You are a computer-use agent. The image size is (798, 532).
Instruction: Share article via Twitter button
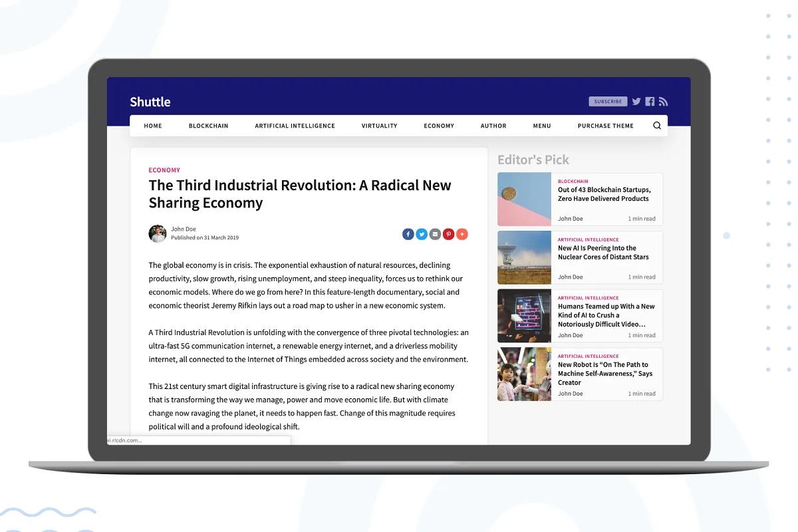click(x=422, y=234)
